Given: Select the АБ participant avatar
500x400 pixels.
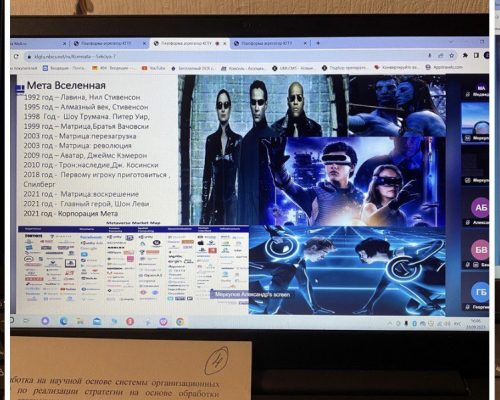Looking at the screenshot, I should click(x=480, y=208).
